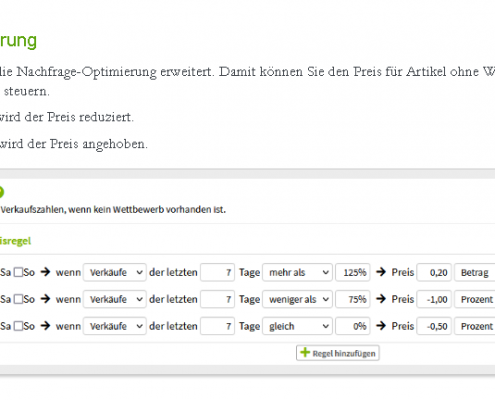Image resolution: width=495 pixels, height=400 pixels.
Task: Click the 0% threshold input field
Action: pyautogui.click(x=353, y=326)
